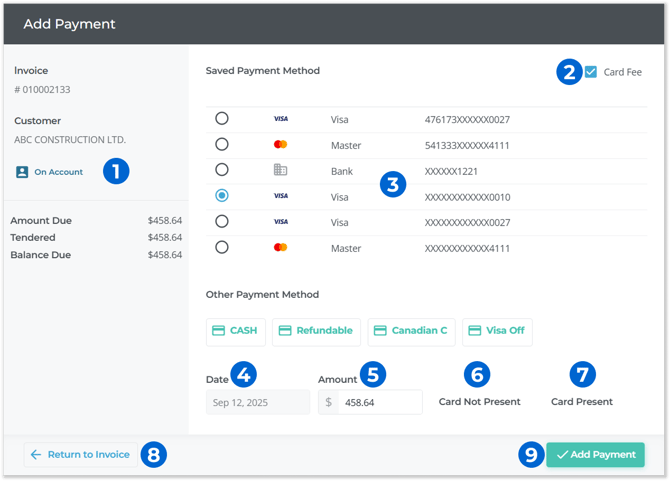Click the Date field showing Sep 12, 2025
This screenshot has height=481, width=670.
click(x=258, y=402)
